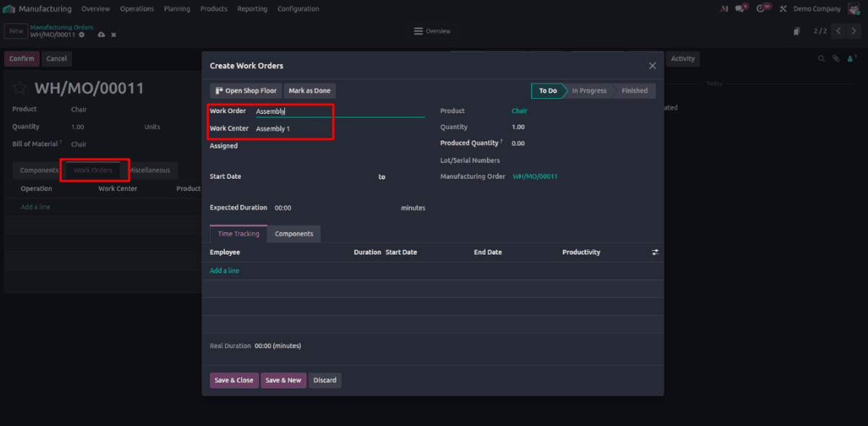
Task: Click the discard (x) icon beside the cloud icon
Action: pos(113,35)
